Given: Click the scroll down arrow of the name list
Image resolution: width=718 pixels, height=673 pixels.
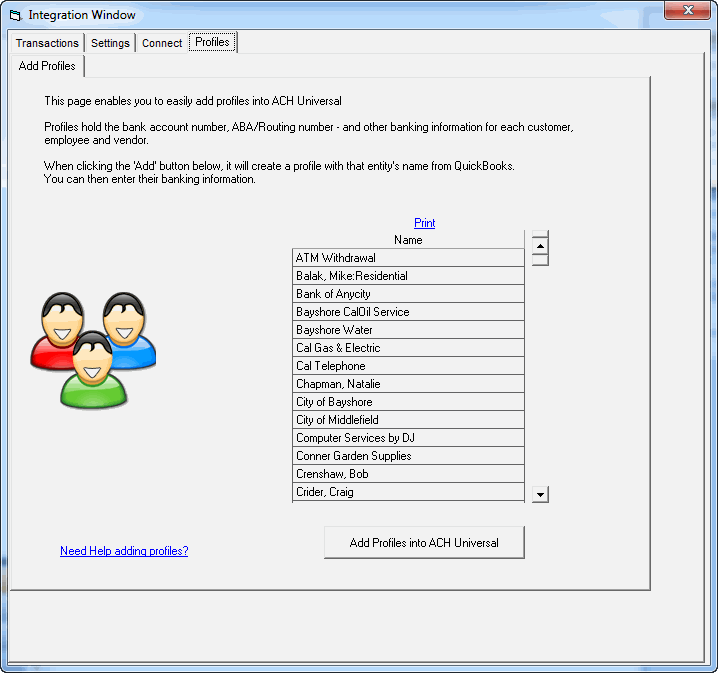Looking at the screenshot, I should tap(540, 494).
